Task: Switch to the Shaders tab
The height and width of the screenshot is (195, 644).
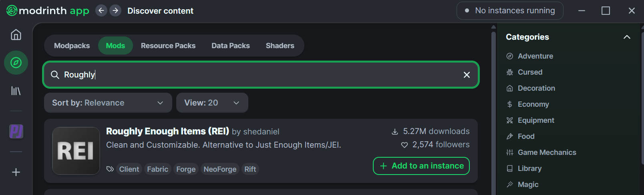Action: [x=280, y=46]
